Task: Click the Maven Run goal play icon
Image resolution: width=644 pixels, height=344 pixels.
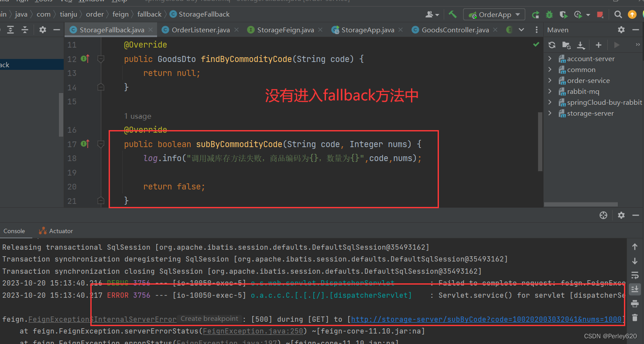Action: coord(617,45)
